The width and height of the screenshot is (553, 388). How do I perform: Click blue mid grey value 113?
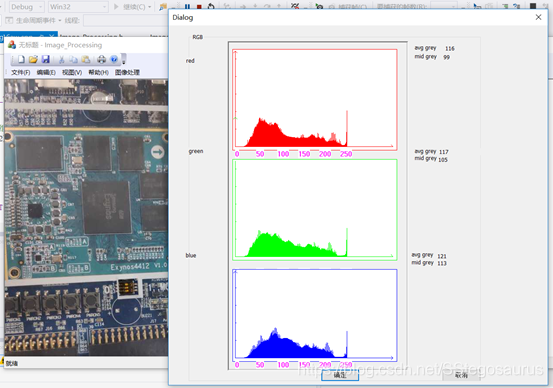[x=442, y=263]
